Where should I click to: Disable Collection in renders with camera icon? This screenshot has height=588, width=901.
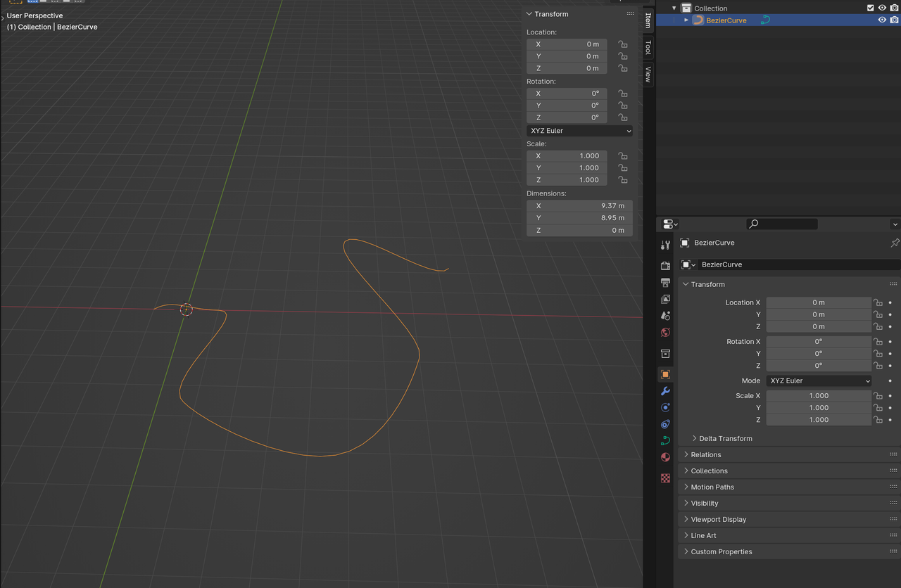[x=894, y=8]
